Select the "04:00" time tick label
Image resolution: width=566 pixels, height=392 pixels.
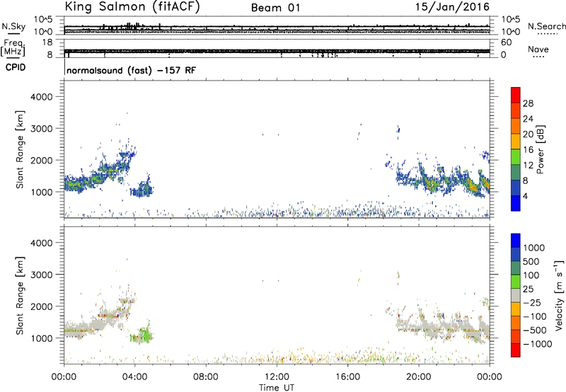134,377
